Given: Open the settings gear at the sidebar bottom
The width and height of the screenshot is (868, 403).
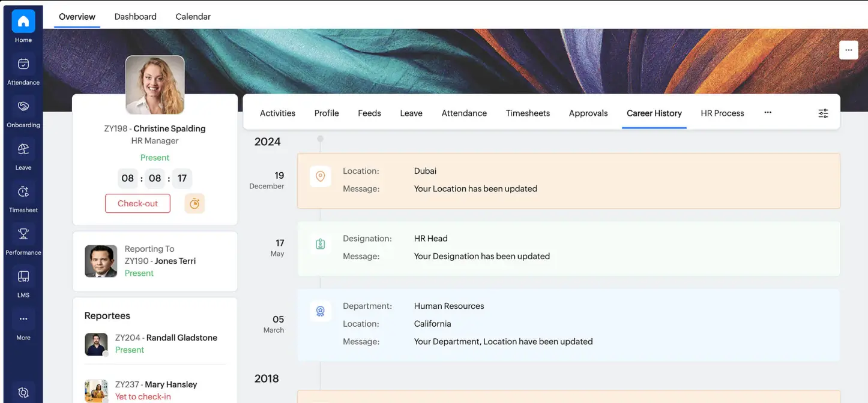Looking at the screenshot, I should point(23,392).
